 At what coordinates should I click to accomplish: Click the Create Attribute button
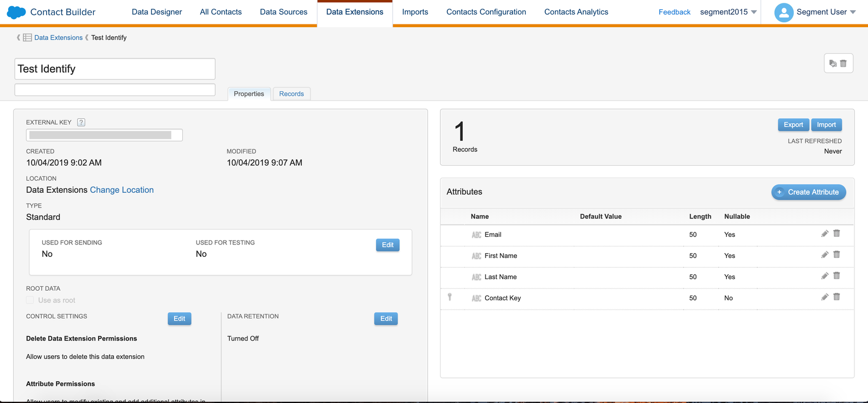pyautogui.click(x=808, y=192)
